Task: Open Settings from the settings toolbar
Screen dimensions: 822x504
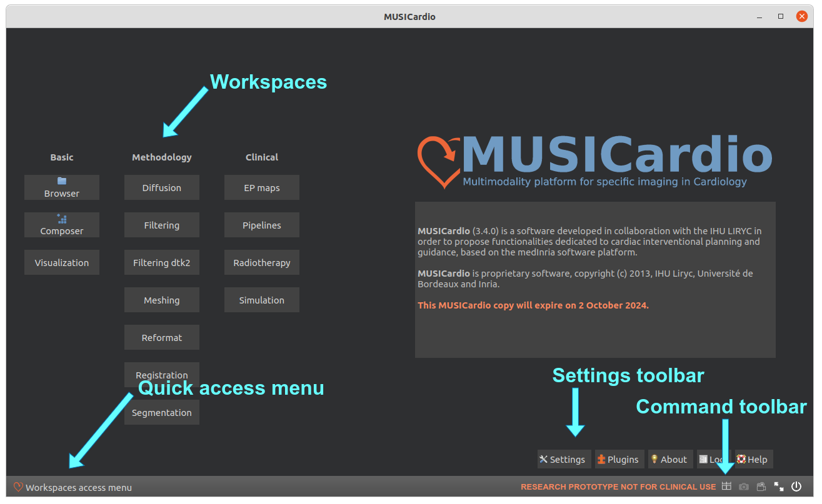Action: click(564, 459)
